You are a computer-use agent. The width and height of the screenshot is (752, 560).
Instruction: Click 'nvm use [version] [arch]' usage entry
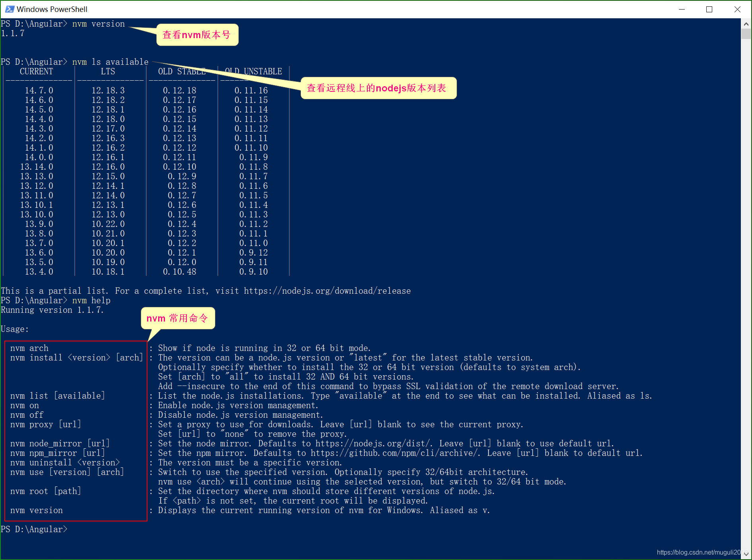(67, 472)
